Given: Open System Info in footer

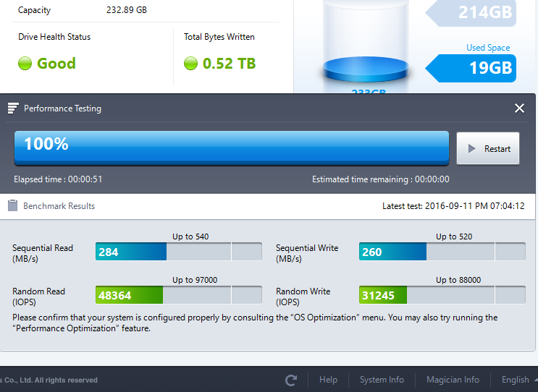Looking at the screenshot, I should pyautogui.click(x=382, y=380).
